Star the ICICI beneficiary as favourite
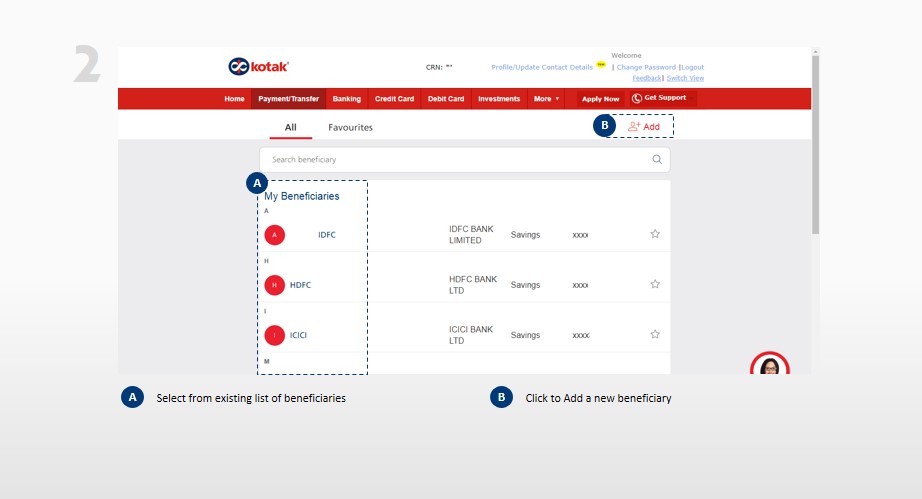 655,334
